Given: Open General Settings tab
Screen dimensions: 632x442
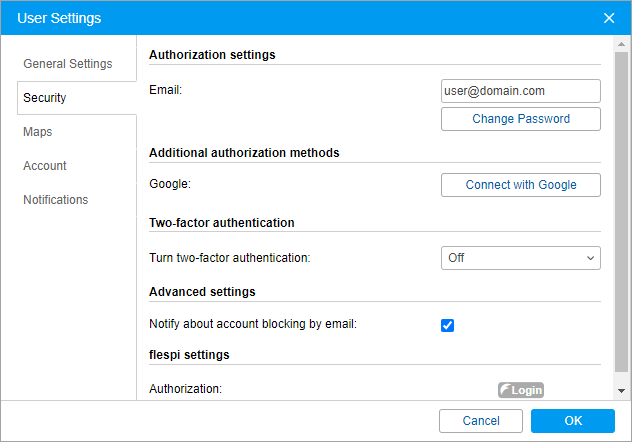Looking at the screenshot, I should click(68, 64).
